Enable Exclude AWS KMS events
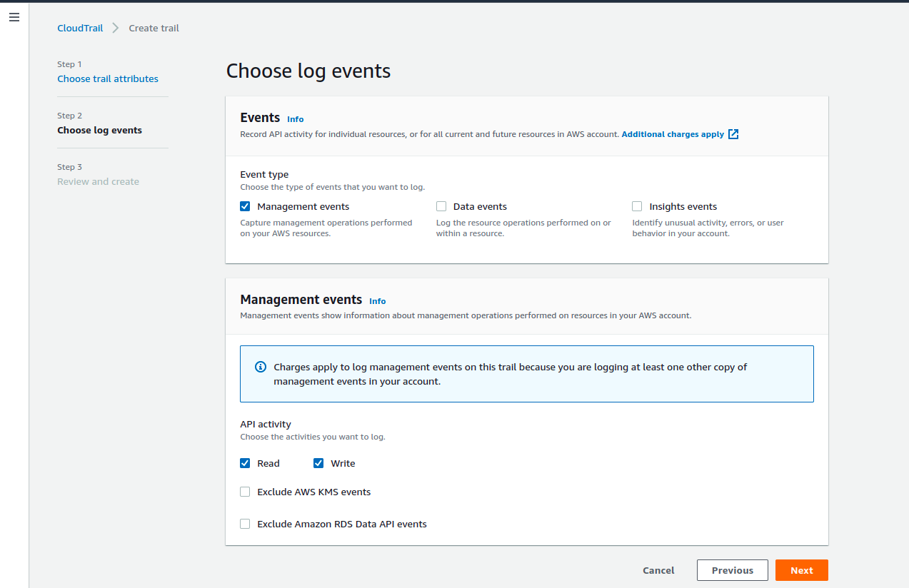The image size is (909, 588). coord(245,491)
